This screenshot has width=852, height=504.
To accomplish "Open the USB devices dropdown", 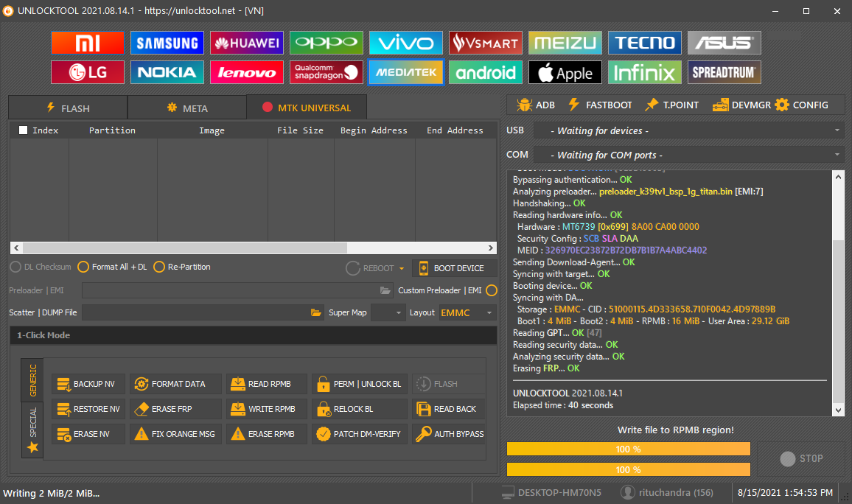I will coord(689,131).
